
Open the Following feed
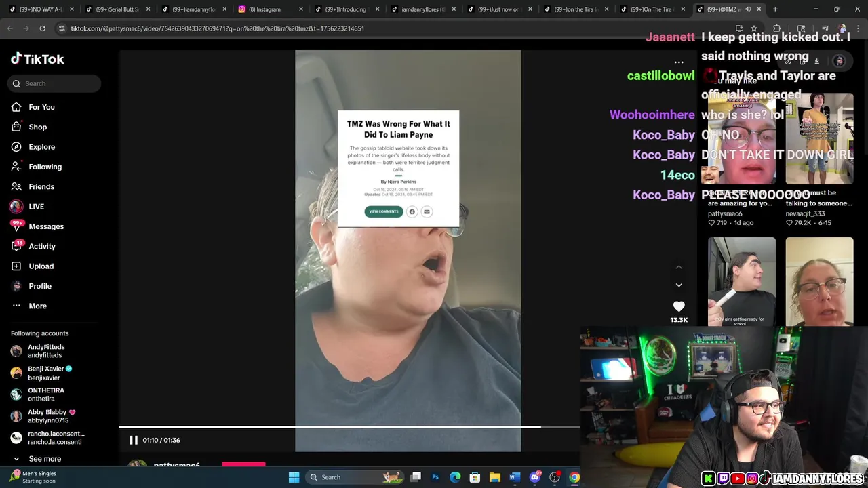[x=45, y=167]
